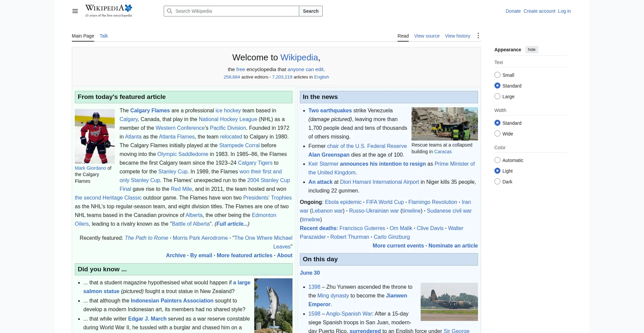Screen dimensions: 644x333
Task: Click into the Search Wikipedia field
Action: coord(231,11)
